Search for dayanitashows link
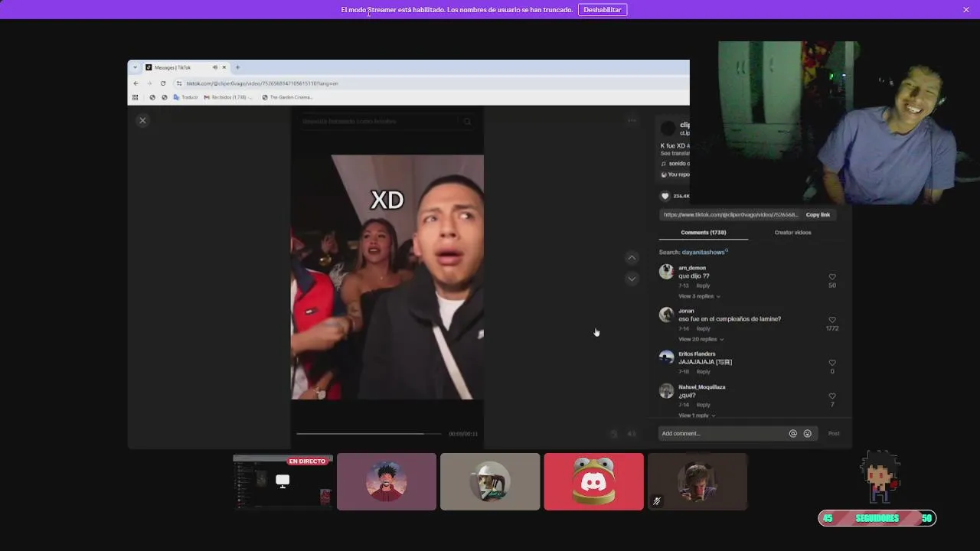 [x=704, y=252]
